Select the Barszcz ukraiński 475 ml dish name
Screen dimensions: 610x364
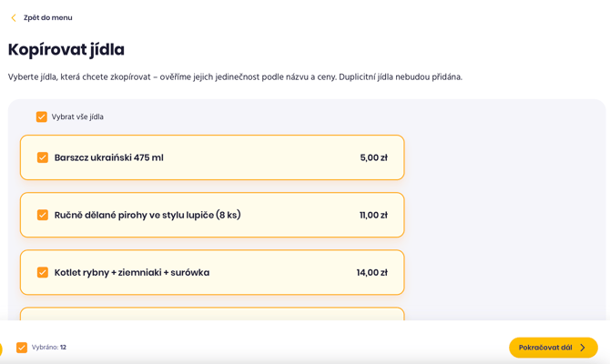coord(108,157)
